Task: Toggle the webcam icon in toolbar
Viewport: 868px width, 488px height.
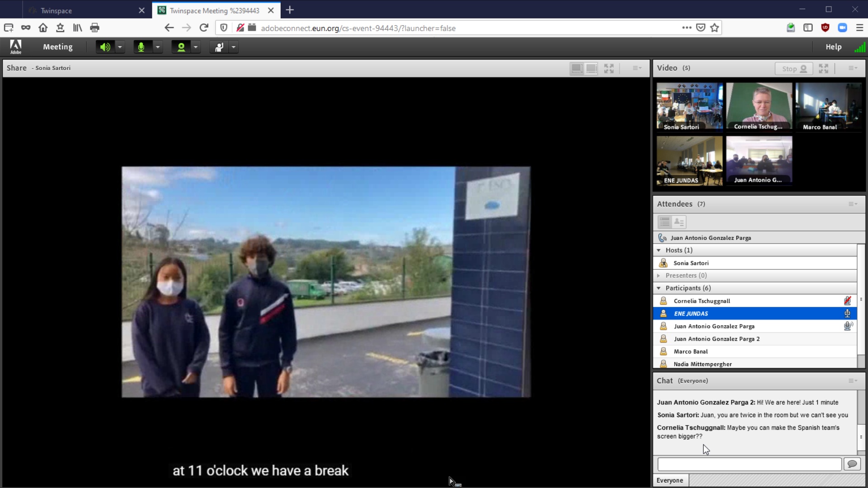Action: coord(181,47)
